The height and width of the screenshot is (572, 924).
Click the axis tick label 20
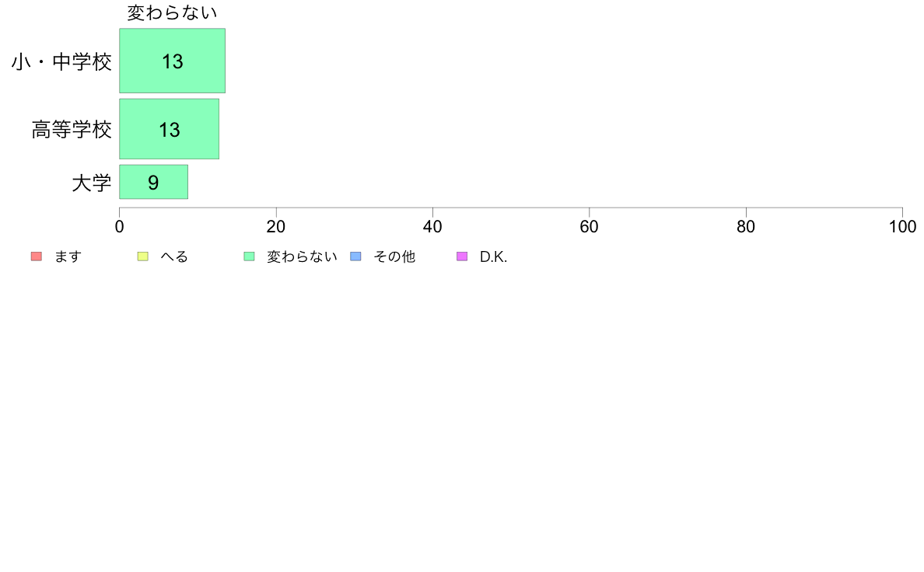276,227
